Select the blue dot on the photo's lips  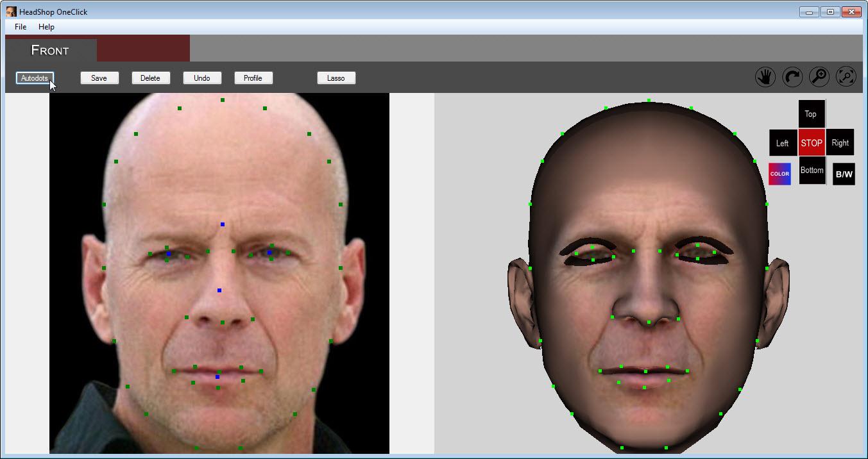tap(217, 377)
